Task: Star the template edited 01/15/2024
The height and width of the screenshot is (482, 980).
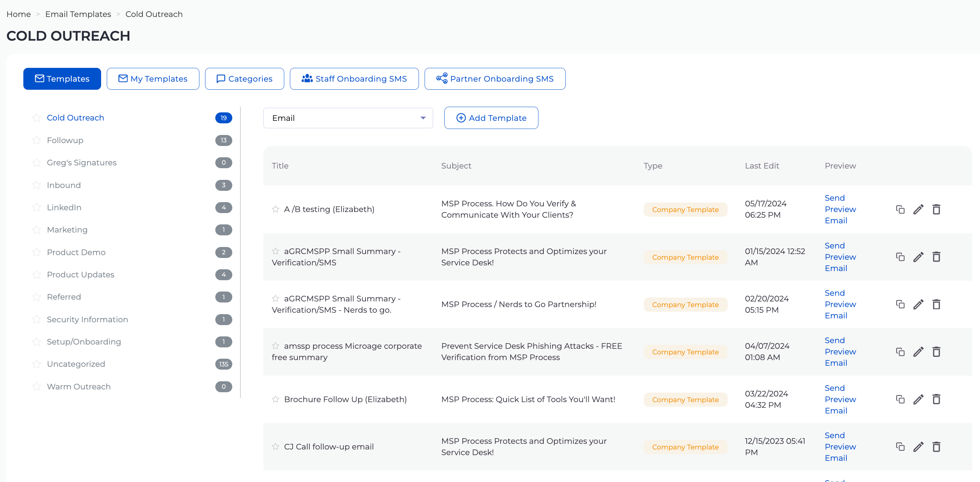Action: (275, 251)
